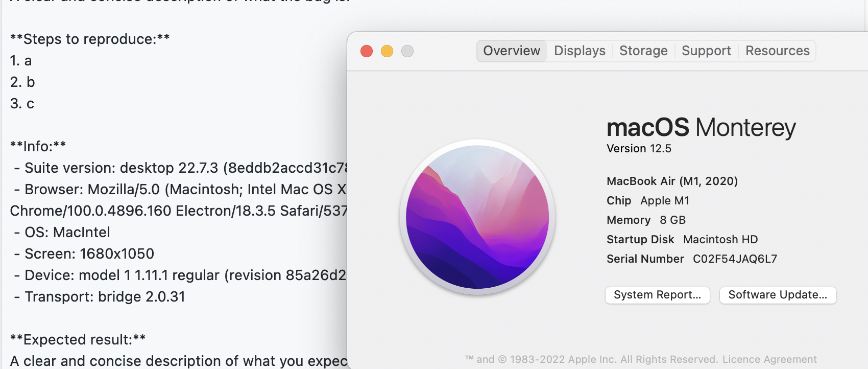This screenshot has height=369, width=868.
Task: Click the System Report... button
Action: tap(658, 295)
